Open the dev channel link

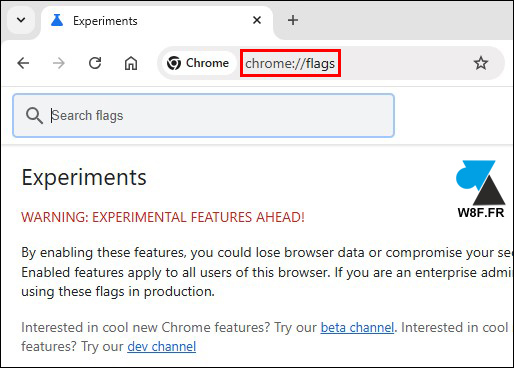162,347
